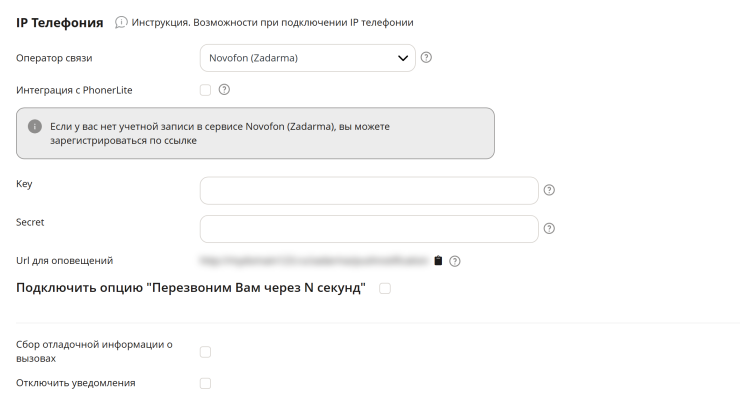The height and width of the screenshot is (405, 740).
Task: Enable the "Перезвоним Вам через N секунд" option
Action: 385,288
